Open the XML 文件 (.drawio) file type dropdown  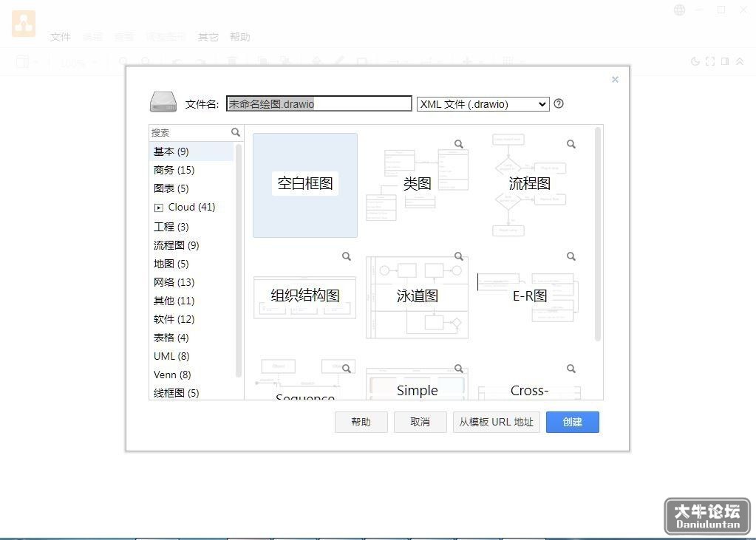point(483,103)
